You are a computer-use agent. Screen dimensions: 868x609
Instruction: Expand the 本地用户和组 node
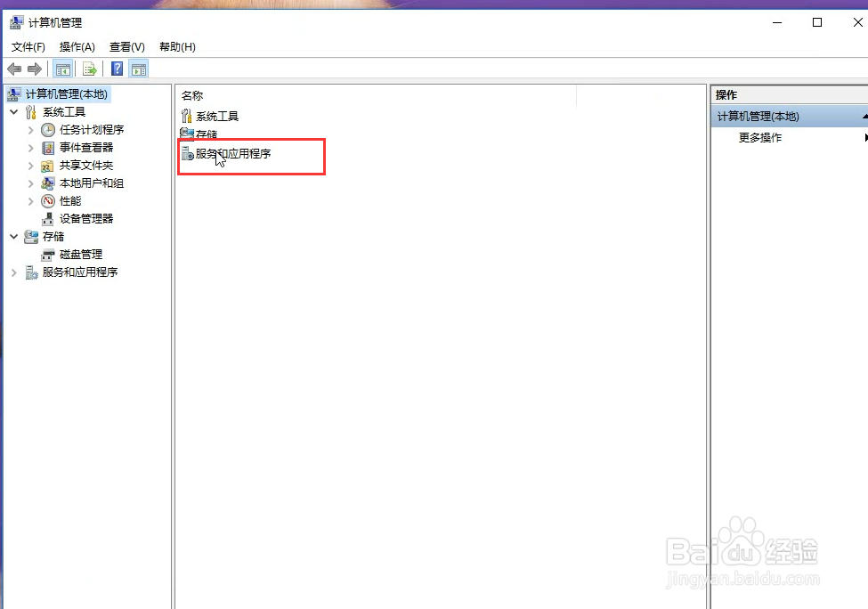[31, 183]
